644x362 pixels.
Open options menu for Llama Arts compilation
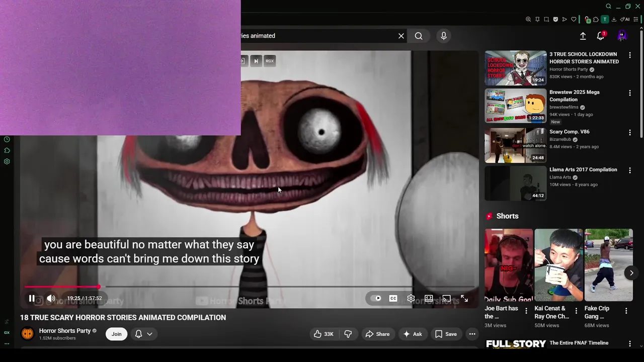[629, 170]
